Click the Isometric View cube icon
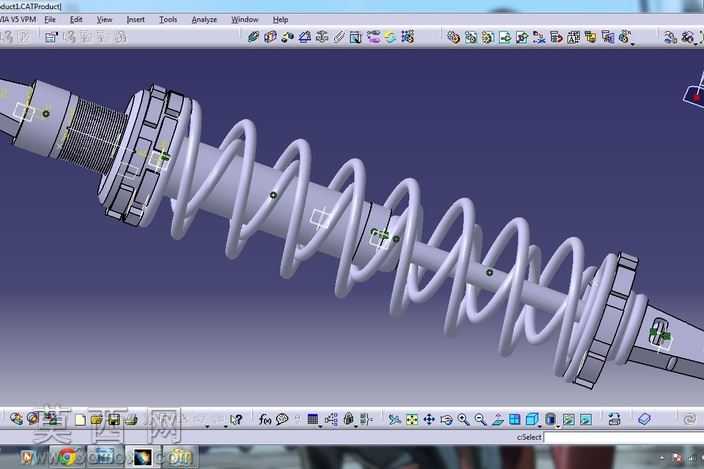 [532, 420]
